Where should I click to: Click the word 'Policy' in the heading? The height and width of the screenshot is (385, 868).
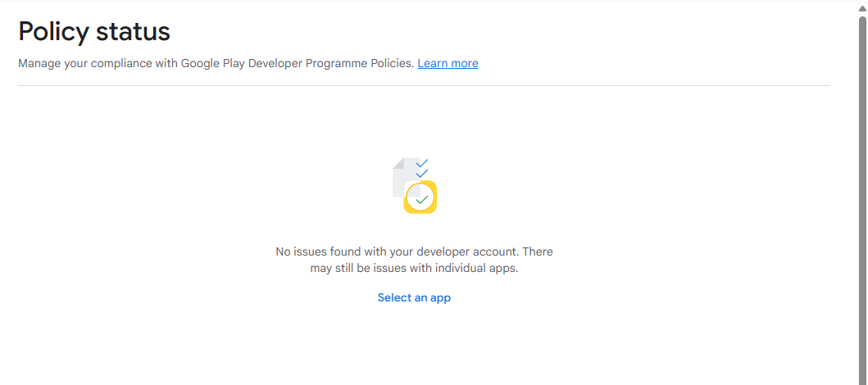point(53,31)
